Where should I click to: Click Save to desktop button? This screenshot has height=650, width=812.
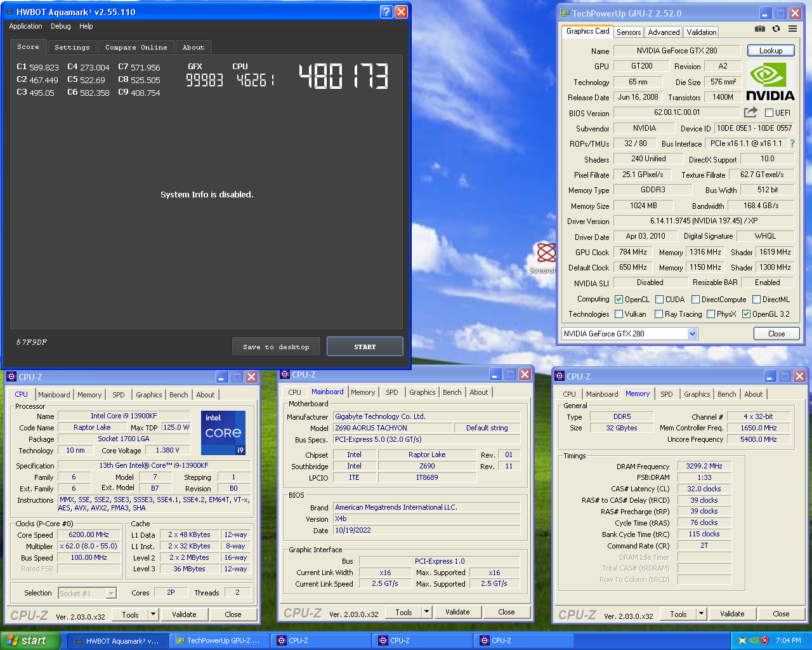(276, 347)
